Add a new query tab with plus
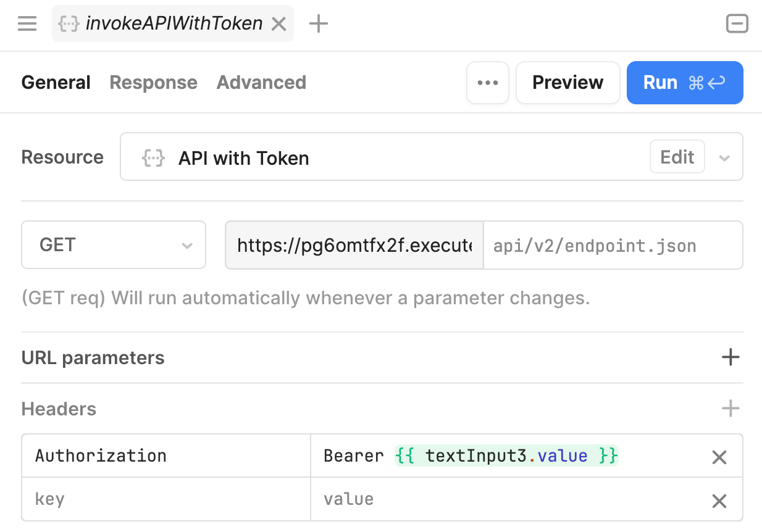762x532 pixels. (318, 24)
